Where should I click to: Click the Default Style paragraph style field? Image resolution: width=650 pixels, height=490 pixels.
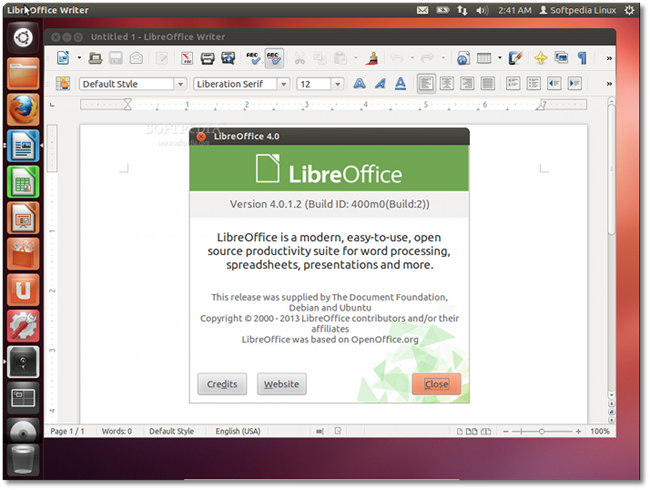(x=126, y=84)
